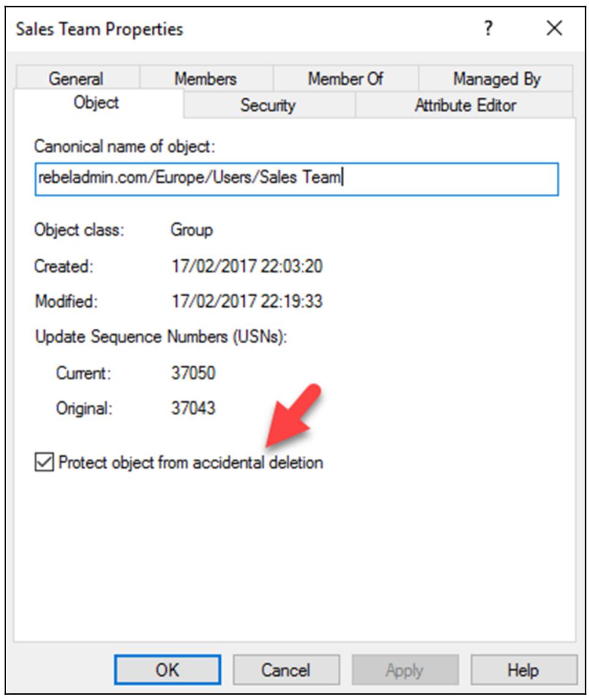
Task: Select the Member Of tab
Action: pyautogui.click(x=346, y=79)
